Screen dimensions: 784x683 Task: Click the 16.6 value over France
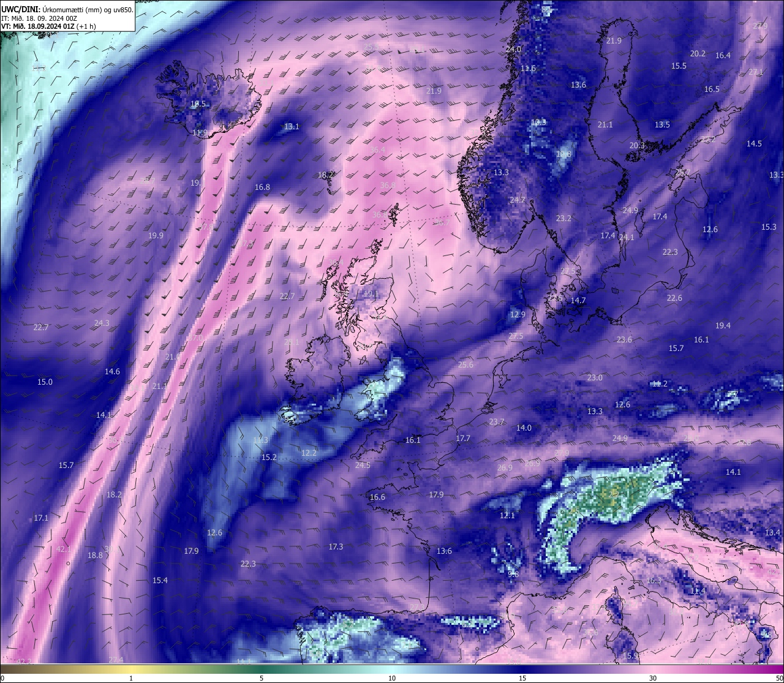(x=377, y=497)
